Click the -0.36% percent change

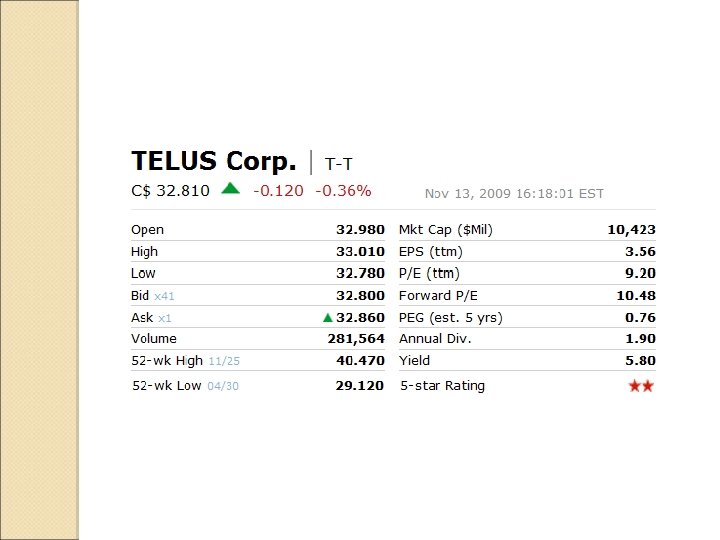point(343,190)
